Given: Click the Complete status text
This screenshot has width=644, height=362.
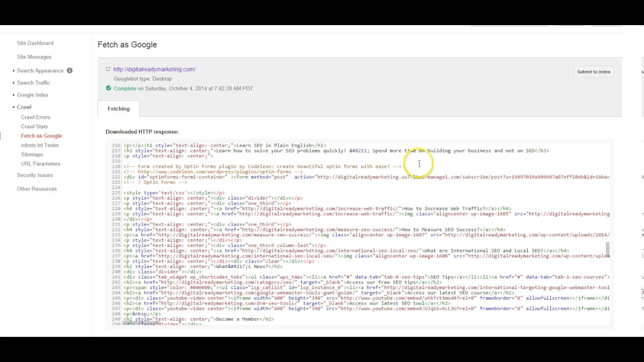Looking at the screenshot, I should click(125, 88).
